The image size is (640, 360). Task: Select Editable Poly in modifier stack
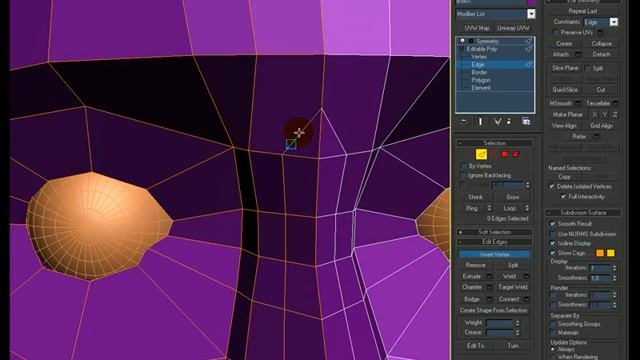(x=482, y=49)
